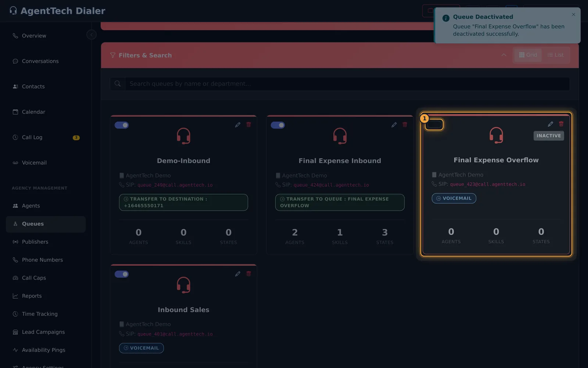Open Reports
The image size is (588, 368).
(x=46, y=296)
